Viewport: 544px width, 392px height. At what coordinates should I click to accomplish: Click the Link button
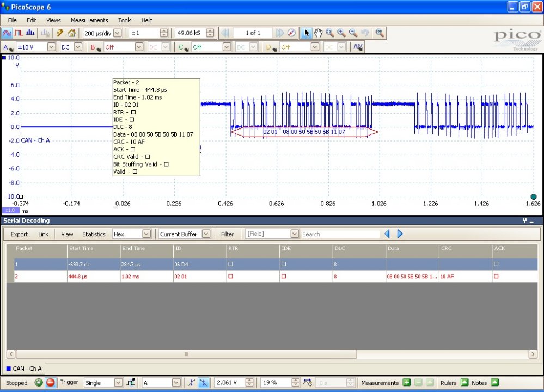pos(43,234)
